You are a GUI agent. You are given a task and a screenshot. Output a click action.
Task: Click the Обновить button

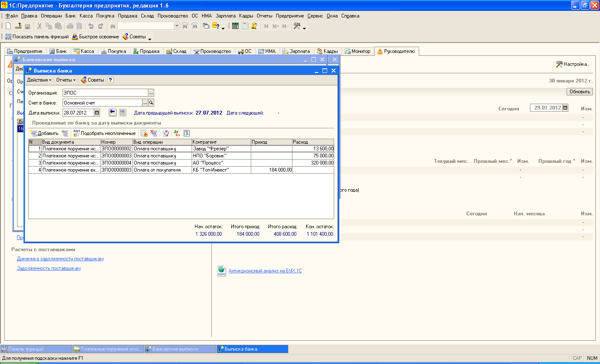click(x=580, y=92)
